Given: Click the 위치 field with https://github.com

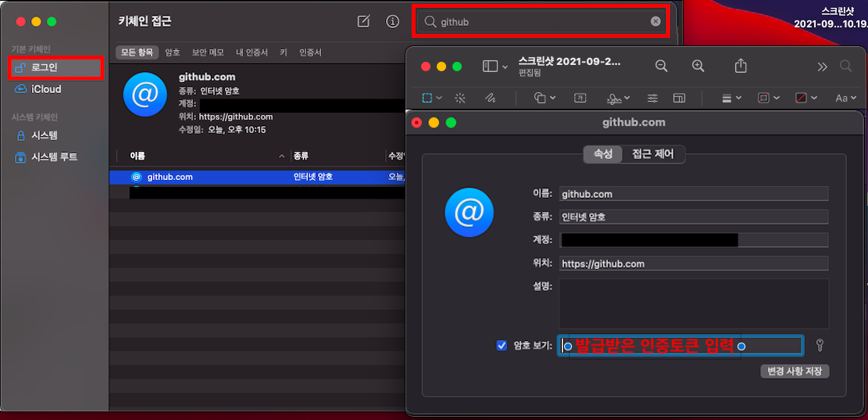Looking at the screenshot, I should (694, 264).
